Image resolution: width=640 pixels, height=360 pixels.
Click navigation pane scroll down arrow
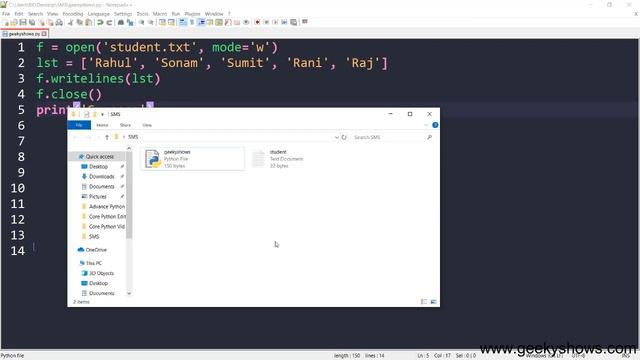click(x=129, y=293)
